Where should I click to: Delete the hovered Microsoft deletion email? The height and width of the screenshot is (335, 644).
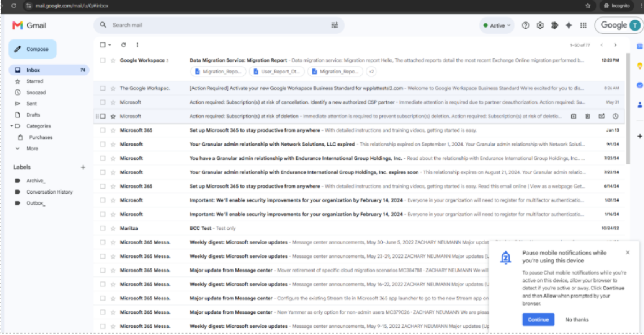click(x=587, y=116)
